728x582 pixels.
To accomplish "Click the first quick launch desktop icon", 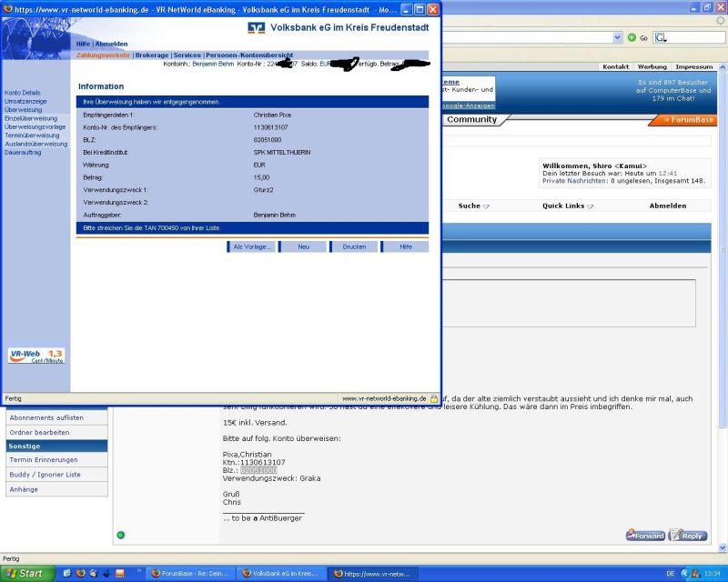I will click(x=66, y=574).
